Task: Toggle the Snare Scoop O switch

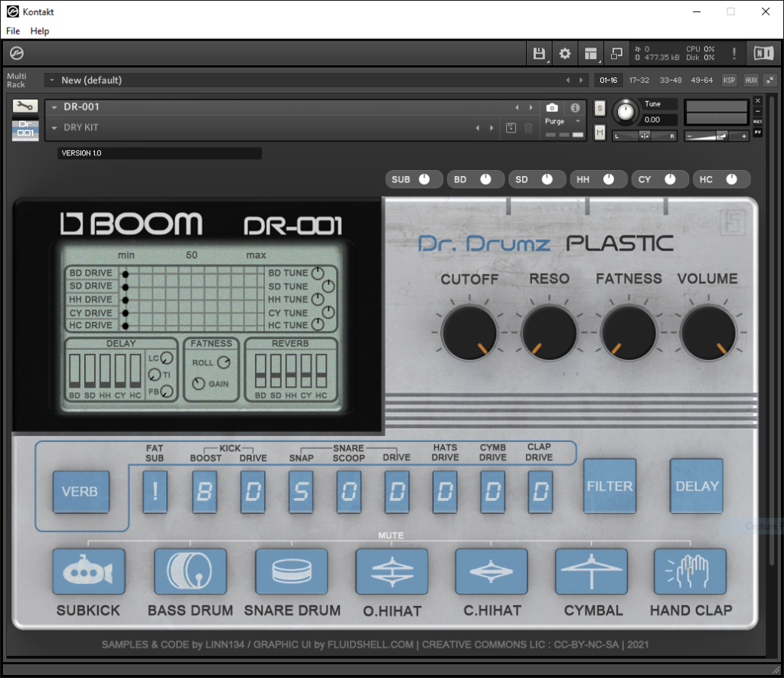Action: [x=349, y=492]
